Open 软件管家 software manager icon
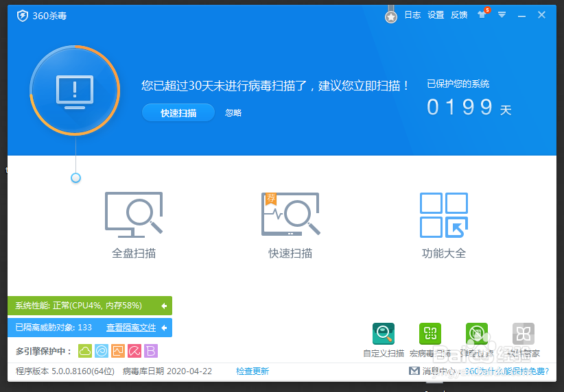564x392 pixels. (x=524, y=334)
